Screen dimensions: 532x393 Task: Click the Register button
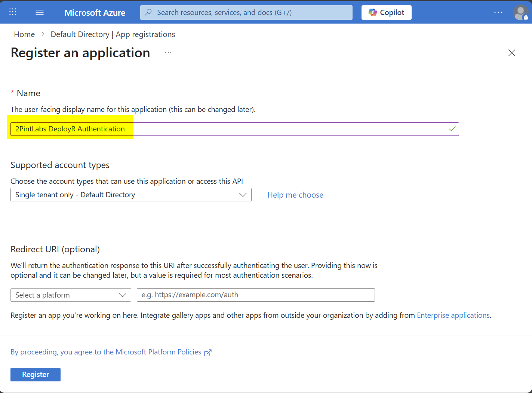[36, 374]
